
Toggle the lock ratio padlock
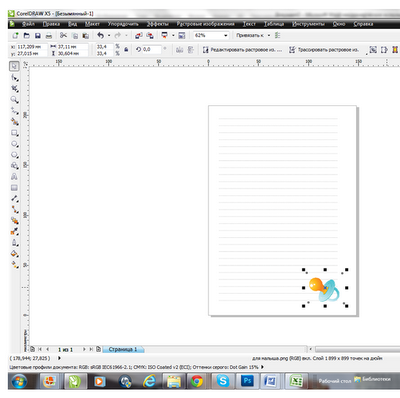pos(126,50)
